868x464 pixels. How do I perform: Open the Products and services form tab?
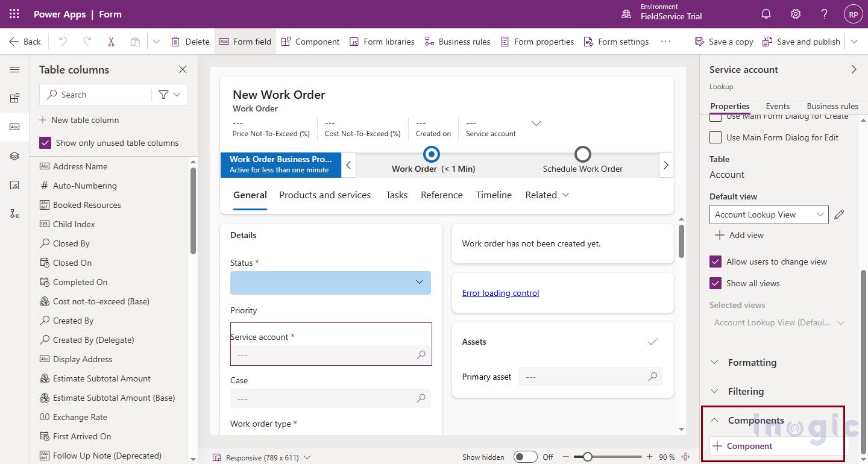coord(325,195)
